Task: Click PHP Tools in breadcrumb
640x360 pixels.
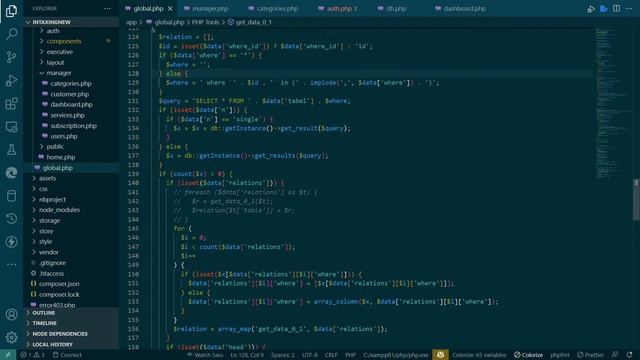Action: (x=205, y=22)
